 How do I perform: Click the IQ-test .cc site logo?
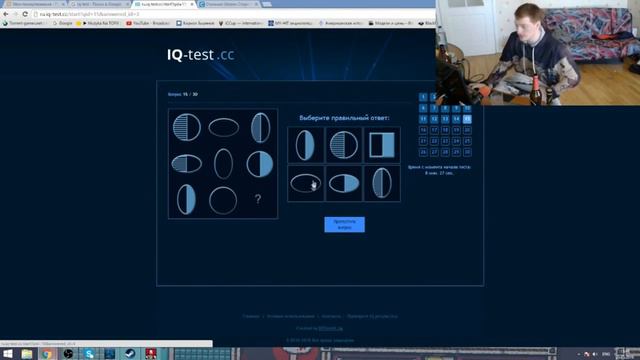pyautogui.click(x=200, y=55)
